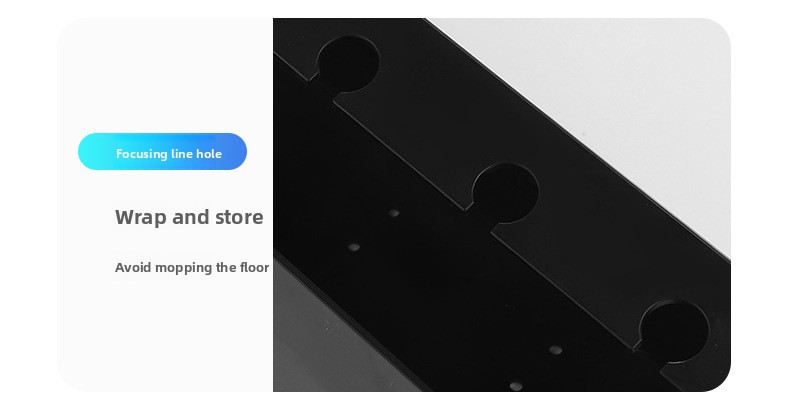Image resolution: width=790 pixels, height=414 pixels.
Task: Click the topmost round cable hole
Action: tap(348, 64)
